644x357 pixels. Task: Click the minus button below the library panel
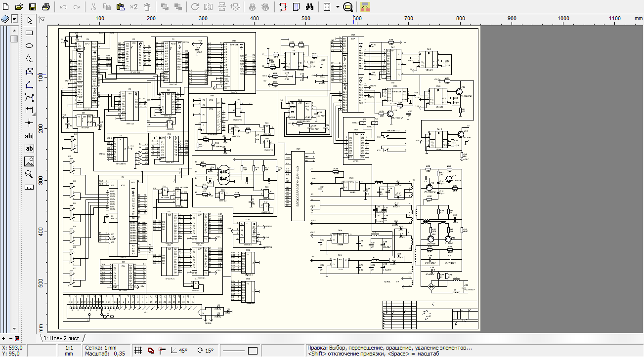point(10,339)
